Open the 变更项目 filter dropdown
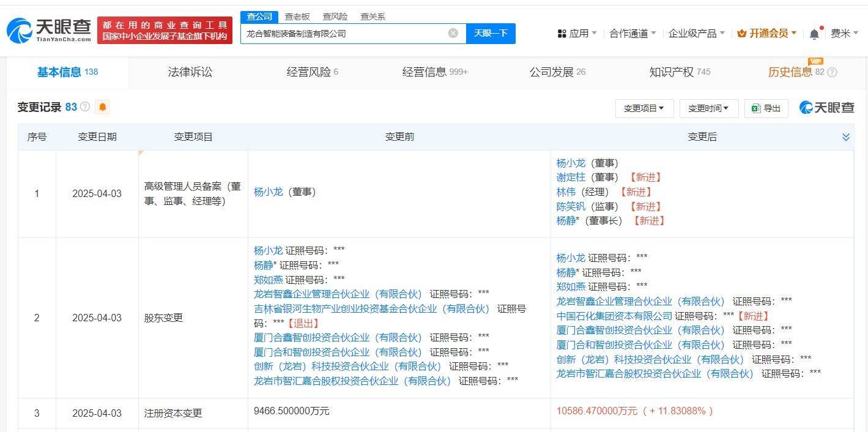 (x=644, y=108)
